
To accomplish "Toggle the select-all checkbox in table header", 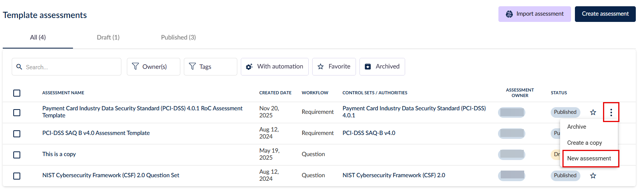I will [x=17, y=93].
